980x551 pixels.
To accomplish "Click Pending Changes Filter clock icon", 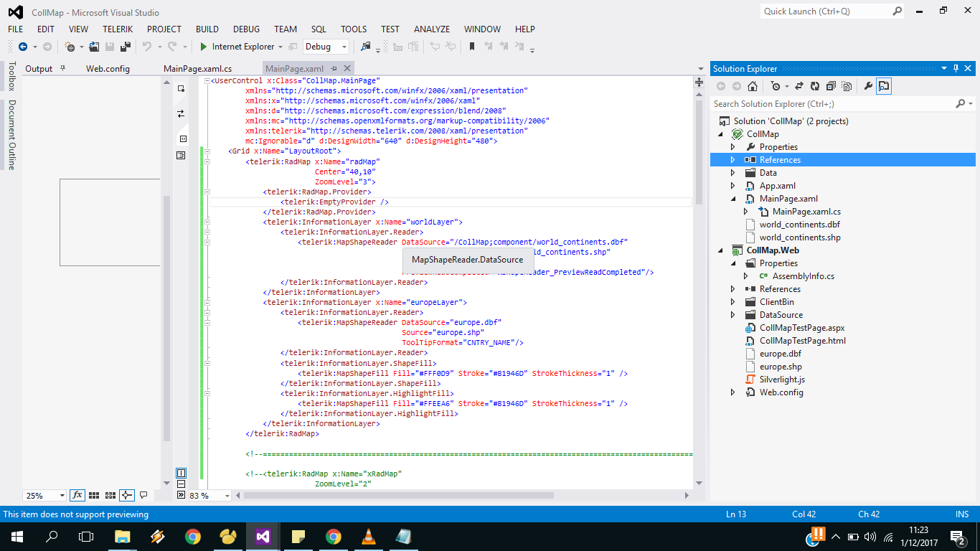I will [x=775, y=86].
